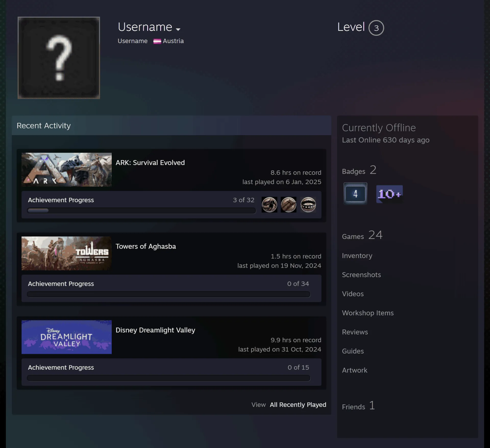Image resolution: width=490 pixels, height=448 pixels.
Task: Click the Austria flag icon
Action: 157,41
